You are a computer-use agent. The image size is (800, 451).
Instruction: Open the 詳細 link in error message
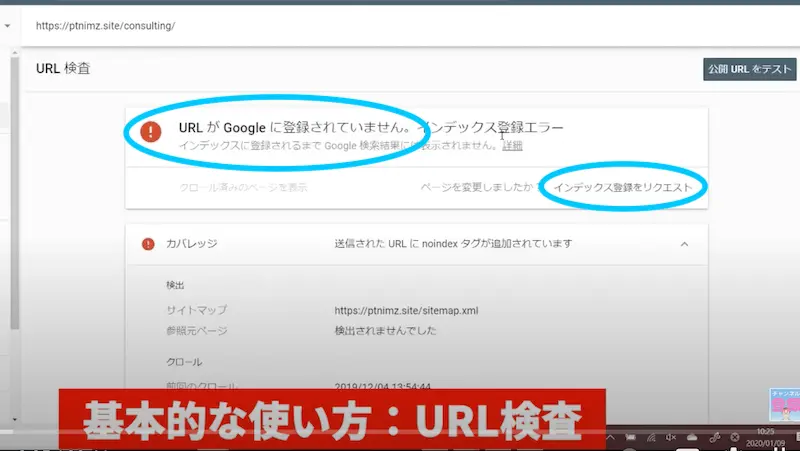[512, 146]
